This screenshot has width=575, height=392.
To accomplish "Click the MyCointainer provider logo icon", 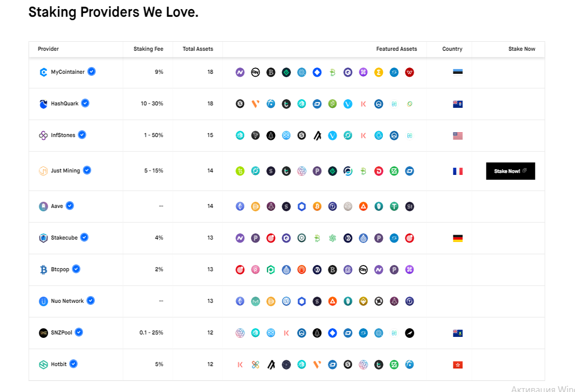I will tap(44, 72).
